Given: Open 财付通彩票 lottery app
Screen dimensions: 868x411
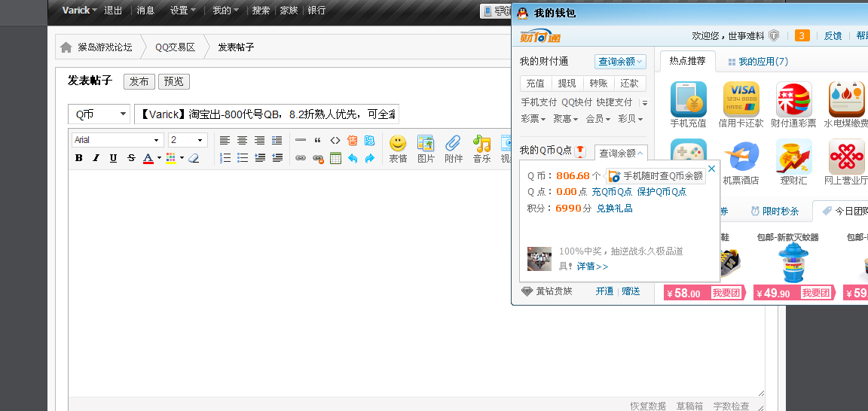Looking at the screenshot, I should click(x=793, y=105).
